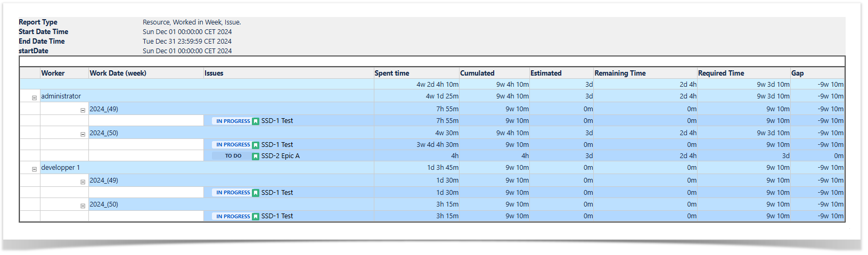Image resolution: width=868 pixels, height=255 pixels.
Task: Click the Remaining Time column header
Action: click(x=620, y=73)
